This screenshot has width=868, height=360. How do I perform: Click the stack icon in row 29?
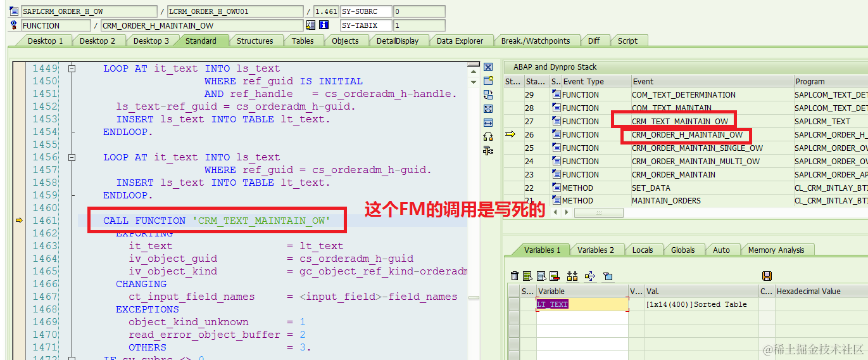(x=557, y=94)
